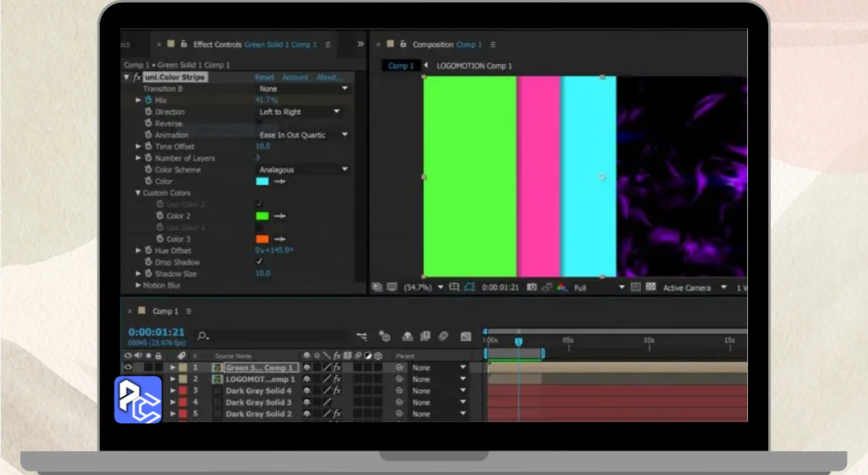Click the Mix property stopwatch icon
This screenshot has width=868, height=475.
[x=149, y=100]
